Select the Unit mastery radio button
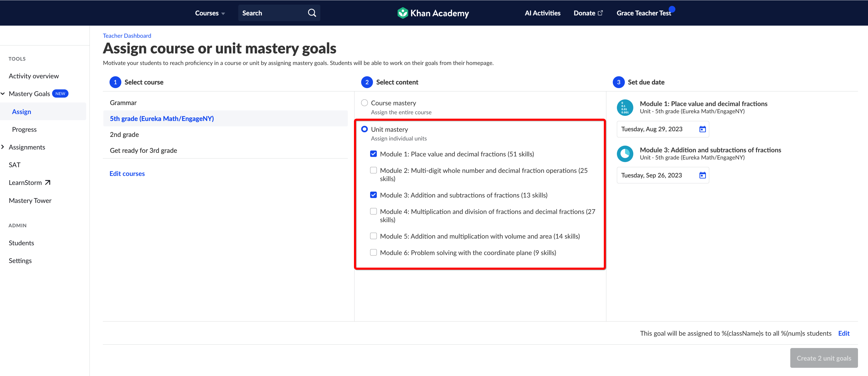The height and width of the screenshot is (376, 868). pyautogui.click(x=364, y=129)
